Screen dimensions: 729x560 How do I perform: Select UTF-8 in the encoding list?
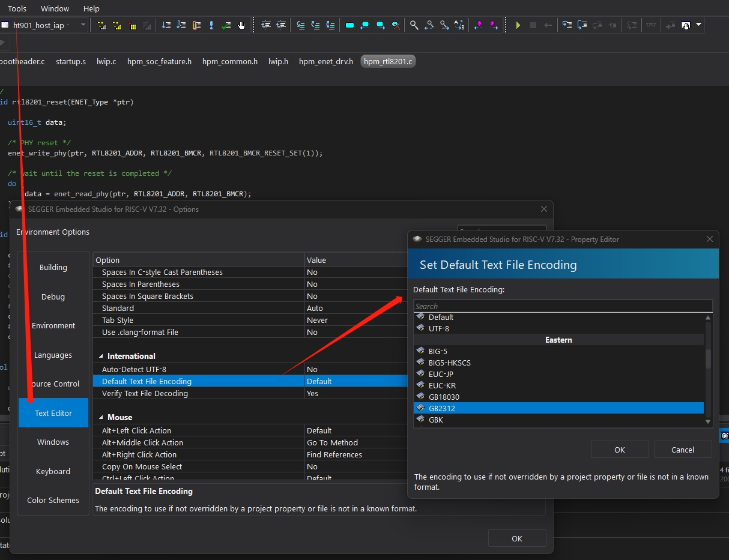[558, 328]
